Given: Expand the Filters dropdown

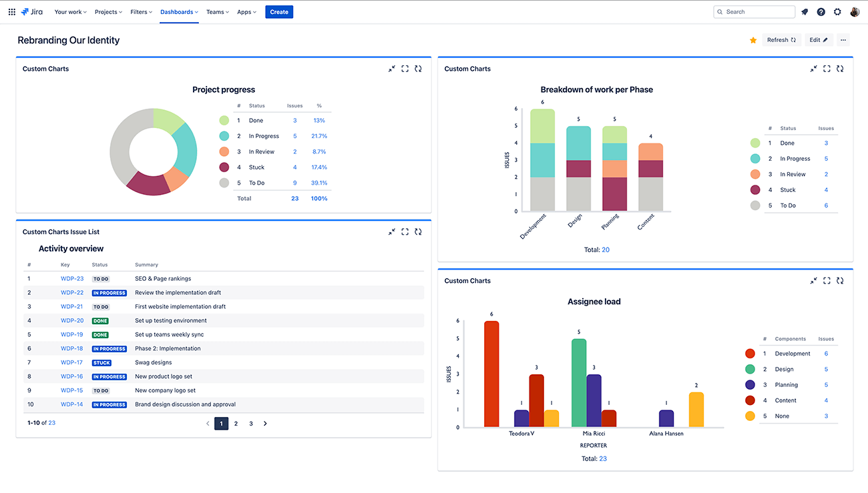Looking at the screenshot, I should point(141,11).
